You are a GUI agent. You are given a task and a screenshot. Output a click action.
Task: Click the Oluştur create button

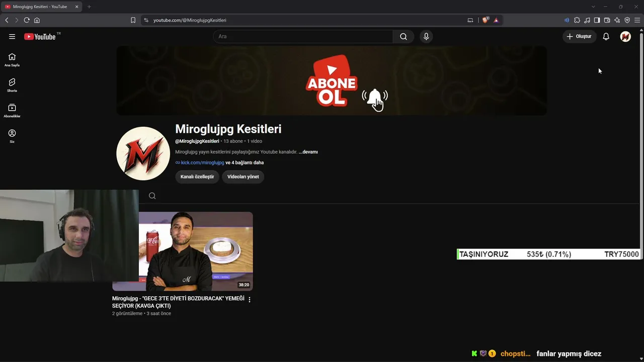coord(579,36)
